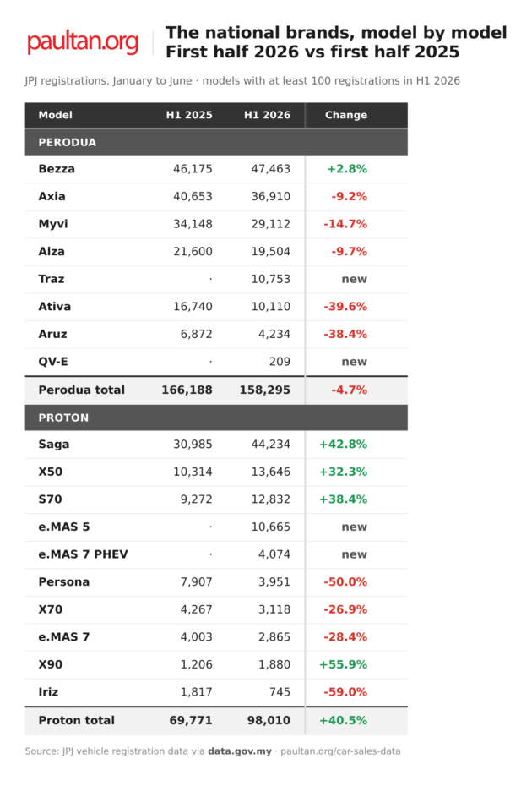Click Saga's +42.8% change value
This screenshot has height=786, width=532.
[x=344, y=444]
